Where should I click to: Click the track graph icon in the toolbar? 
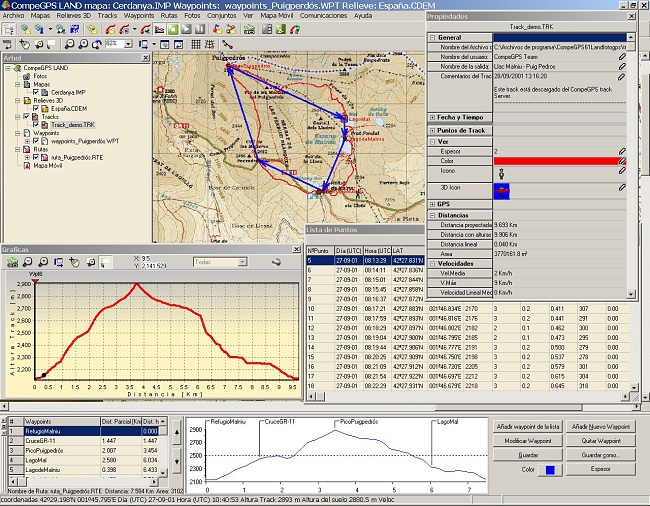[x=160, y=29]
